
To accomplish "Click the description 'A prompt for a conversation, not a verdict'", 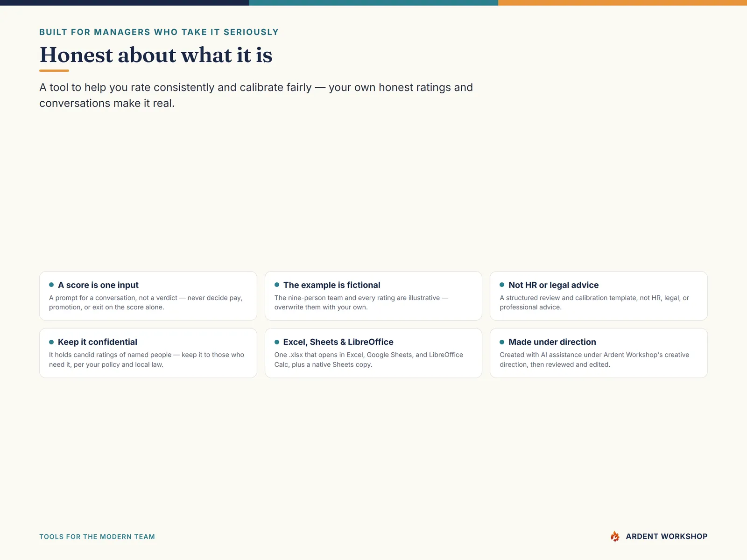I will pyautogui.click(x=146, y=302).
